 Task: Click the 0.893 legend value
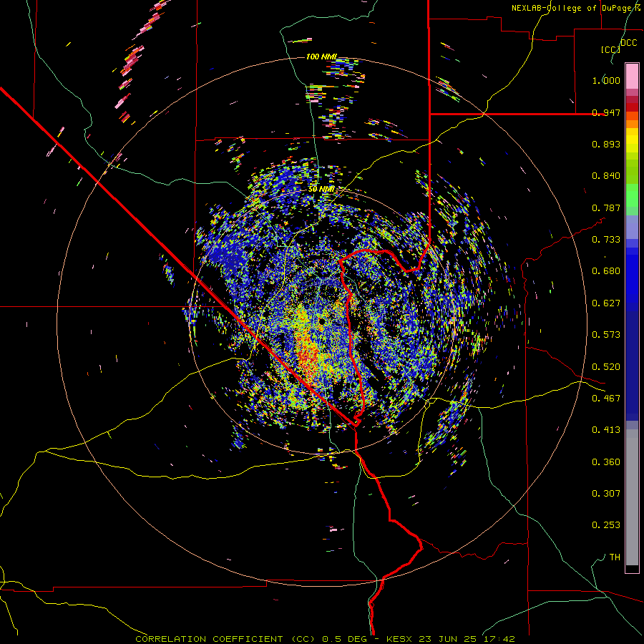pyautogui.click(x=606, y=144)
